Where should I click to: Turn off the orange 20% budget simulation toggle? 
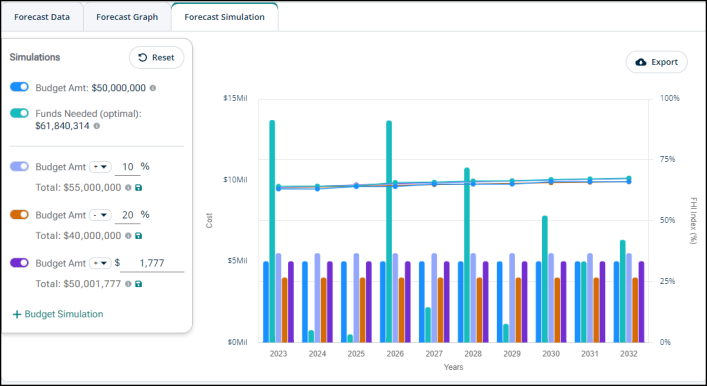point(19,215)
